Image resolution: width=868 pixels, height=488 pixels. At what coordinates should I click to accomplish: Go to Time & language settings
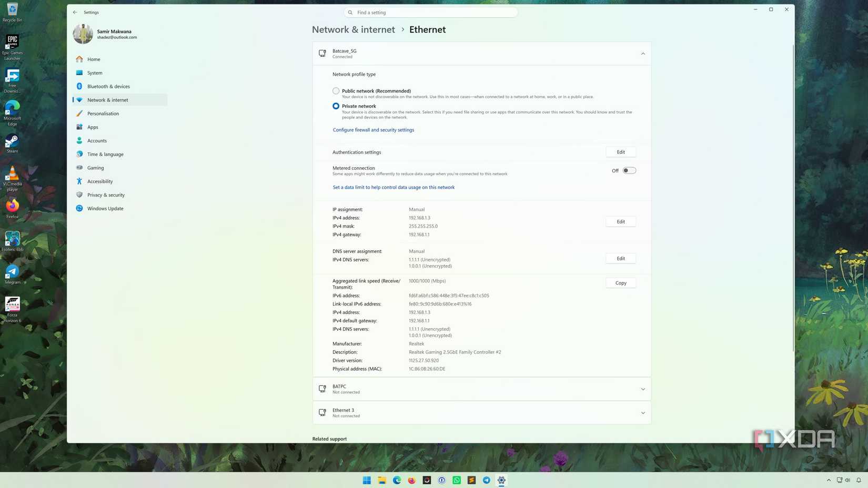120,154
